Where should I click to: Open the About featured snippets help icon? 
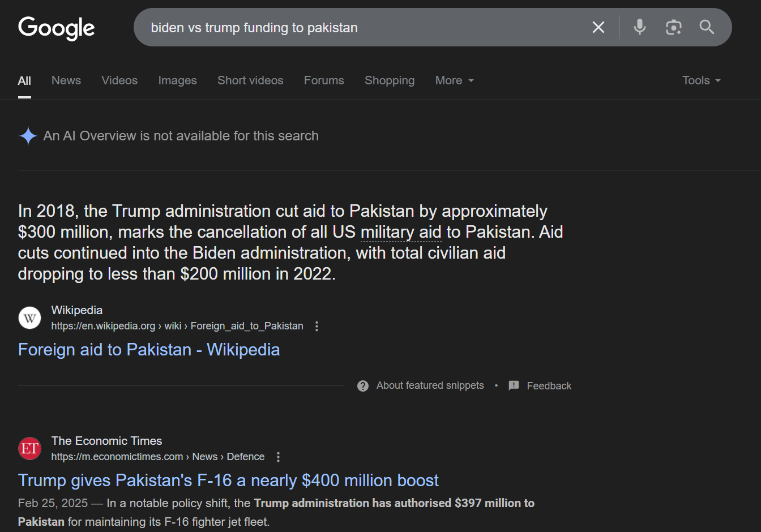pos(363,386)
